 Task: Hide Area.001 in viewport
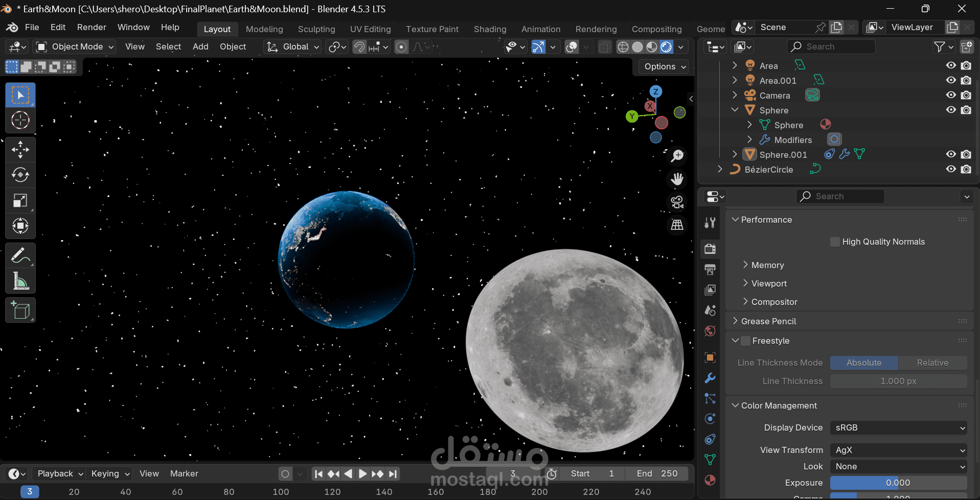pyautogui.click(x=951, y=80)
